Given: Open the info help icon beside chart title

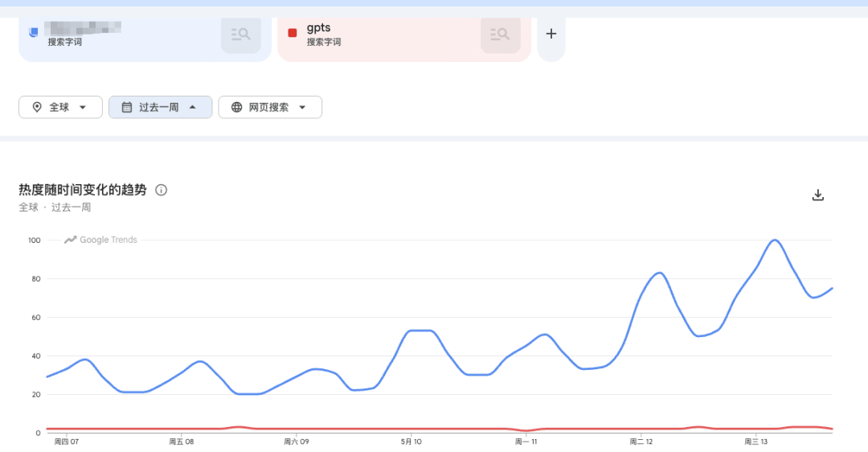Looking at the screenshot, I should click(x=161, y=190).
